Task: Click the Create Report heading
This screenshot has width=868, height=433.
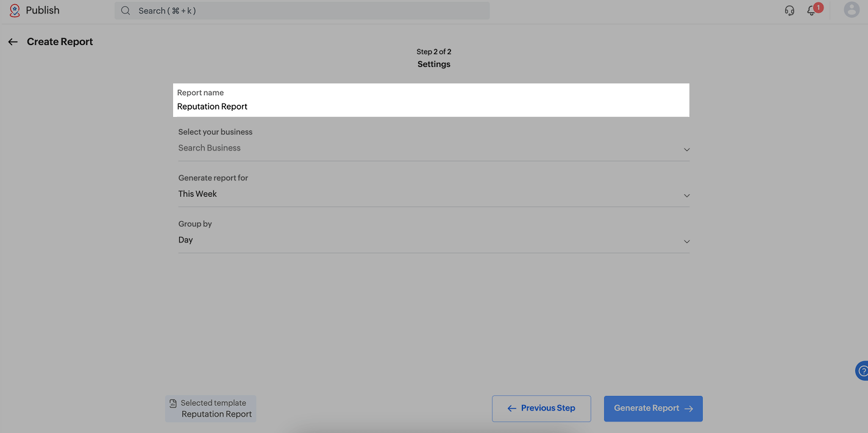Action: (60, 41)
